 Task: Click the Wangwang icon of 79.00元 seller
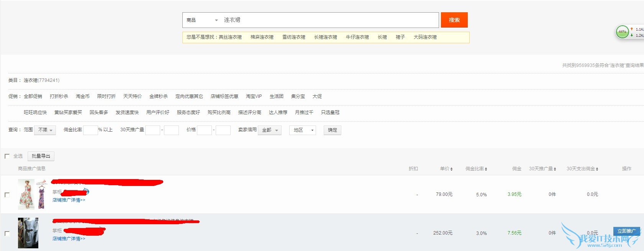(86, 192)
